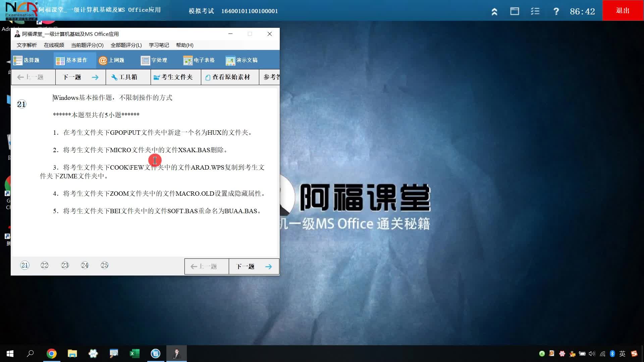
Task: Click the double-chevron collapse icon in exam bar
Action: click(494, 12)
